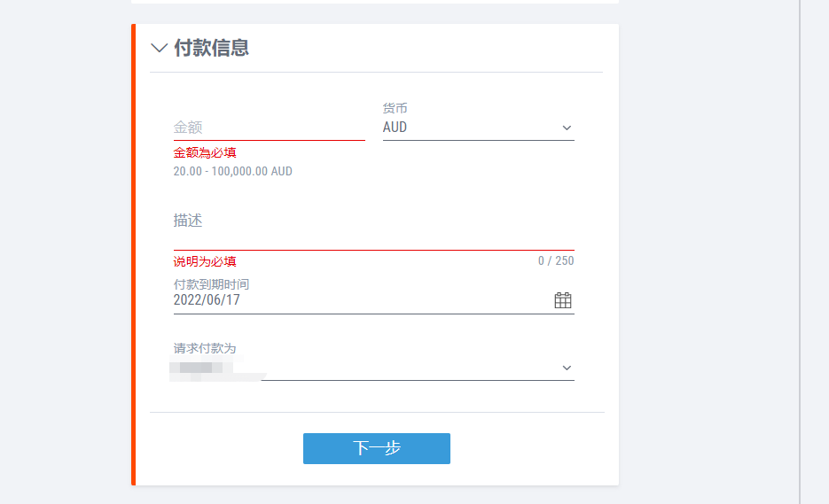Click the 货币 field label
This screenshot has height=504, width=829.
[x=395, y=108]
